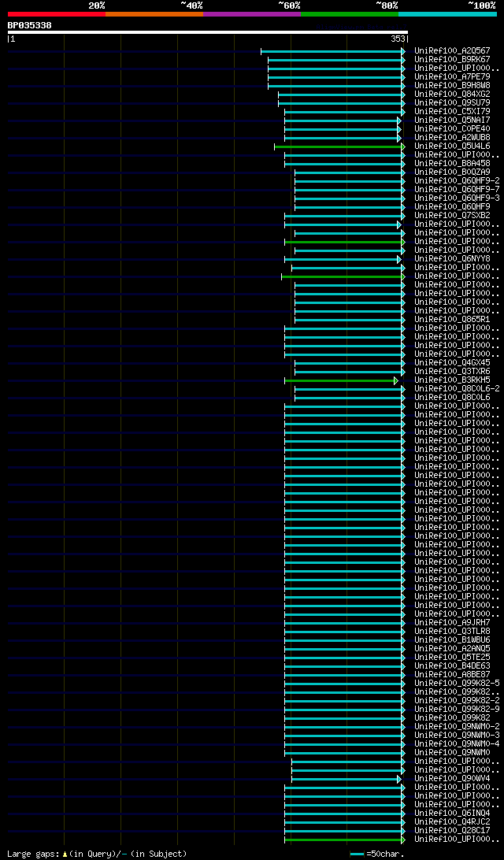Select the UniRef100_Q99K82-2 label
The image size is (504, 860).
coord(457,701)
